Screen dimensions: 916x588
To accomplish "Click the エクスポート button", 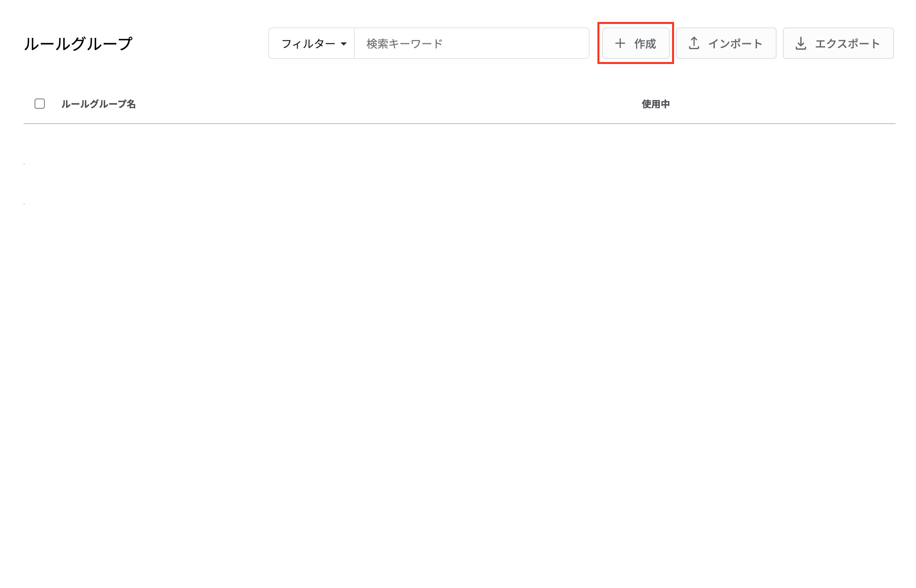I will (838, 44).
